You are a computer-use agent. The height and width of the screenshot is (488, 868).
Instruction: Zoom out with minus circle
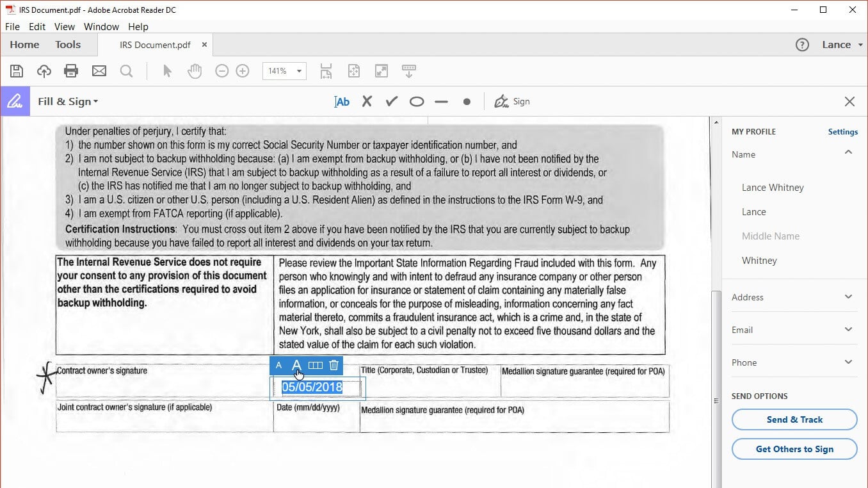pos(222,71)
